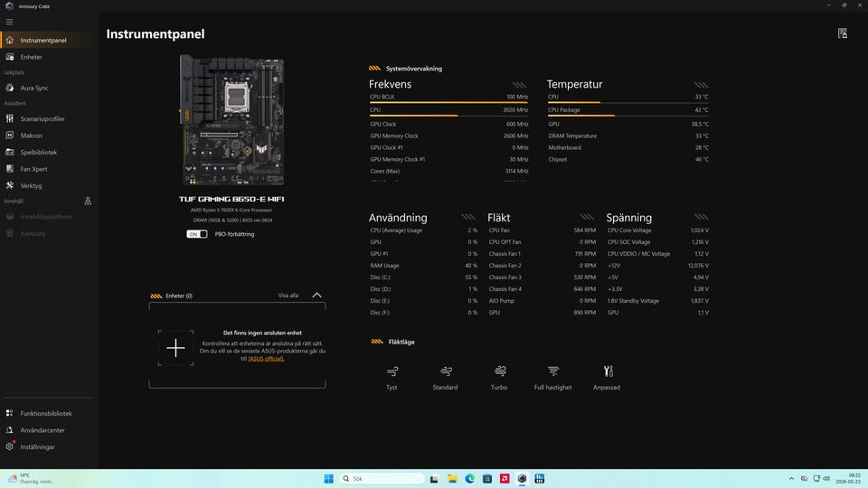Click the Temperatur section heading

click(x=575, y=84)
